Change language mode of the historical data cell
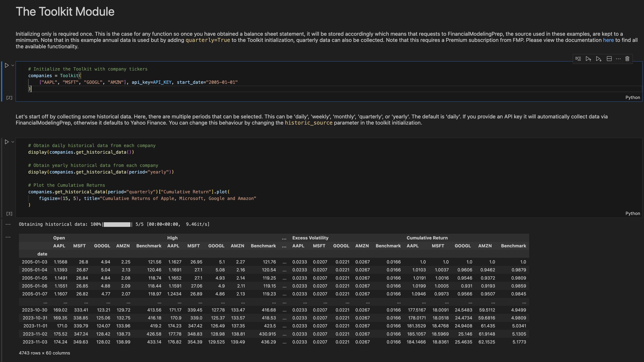 [633, 213]
